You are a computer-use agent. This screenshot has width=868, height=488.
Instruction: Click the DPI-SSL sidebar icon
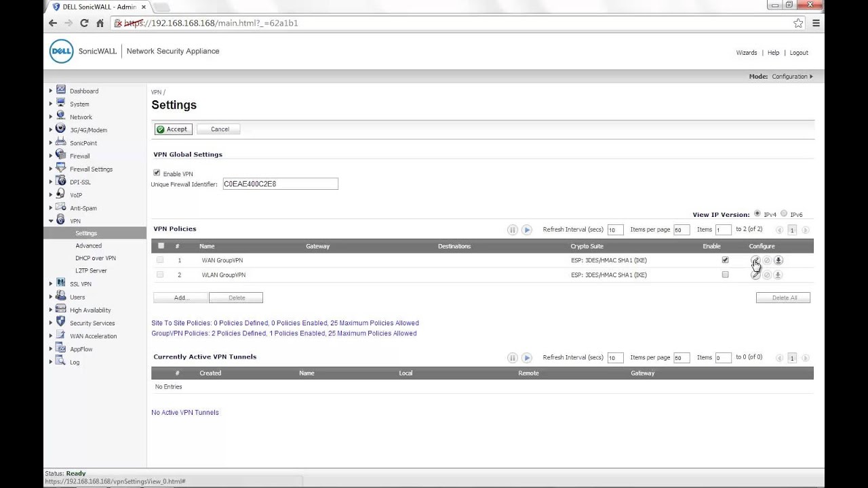61,181
